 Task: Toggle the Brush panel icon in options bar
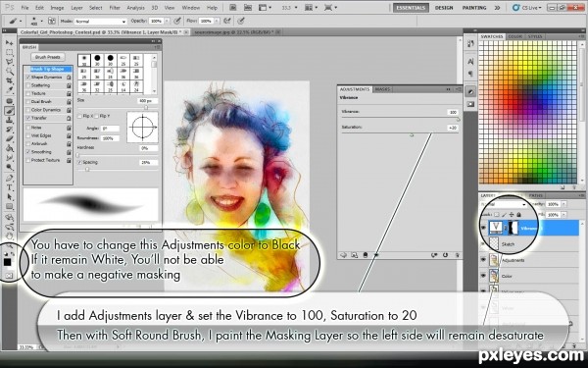52,21
